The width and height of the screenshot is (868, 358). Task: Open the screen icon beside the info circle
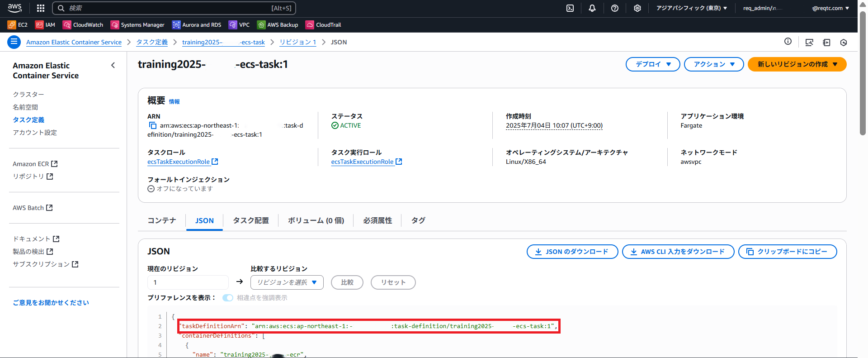[809, 42]
